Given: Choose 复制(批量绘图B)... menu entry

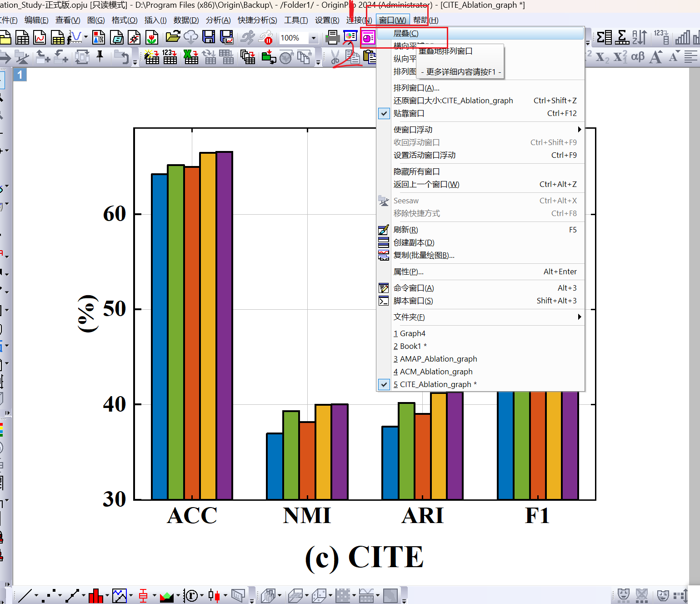Looking at the screenshot, I should (480, 255).
